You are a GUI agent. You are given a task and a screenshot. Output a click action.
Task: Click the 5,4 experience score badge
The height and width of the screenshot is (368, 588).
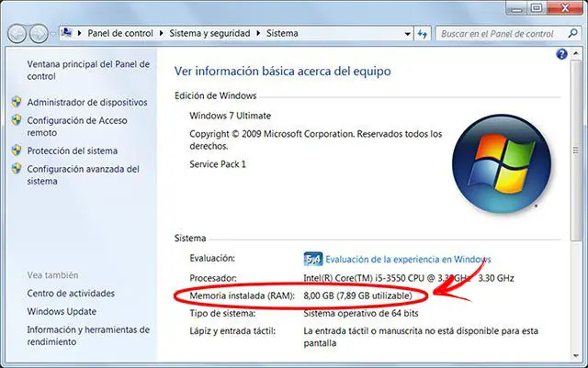pos(312,259)
